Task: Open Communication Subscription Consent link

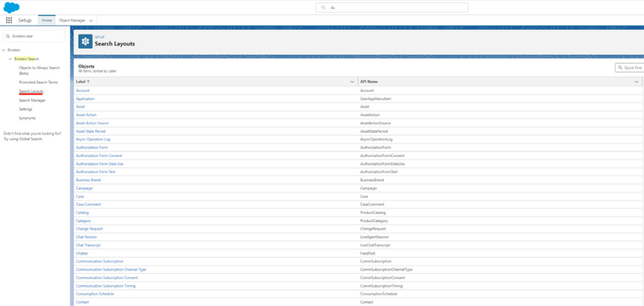Action: (107, 278)
